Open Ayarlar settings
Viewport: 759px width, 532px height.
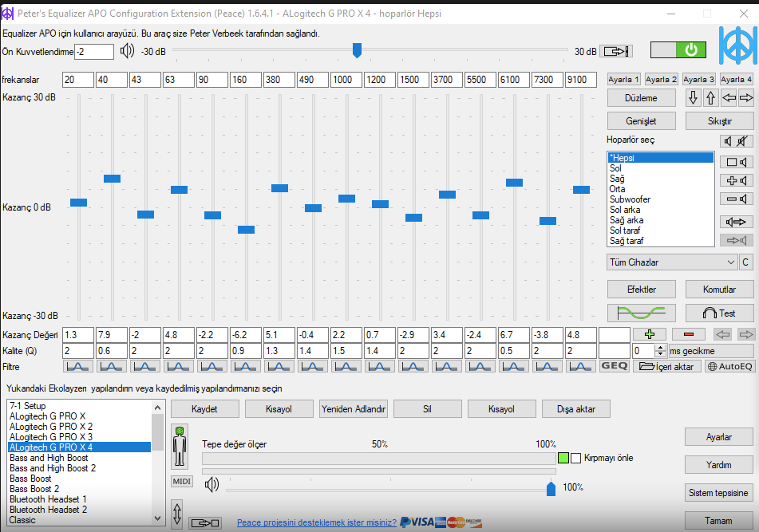[719, 437]
